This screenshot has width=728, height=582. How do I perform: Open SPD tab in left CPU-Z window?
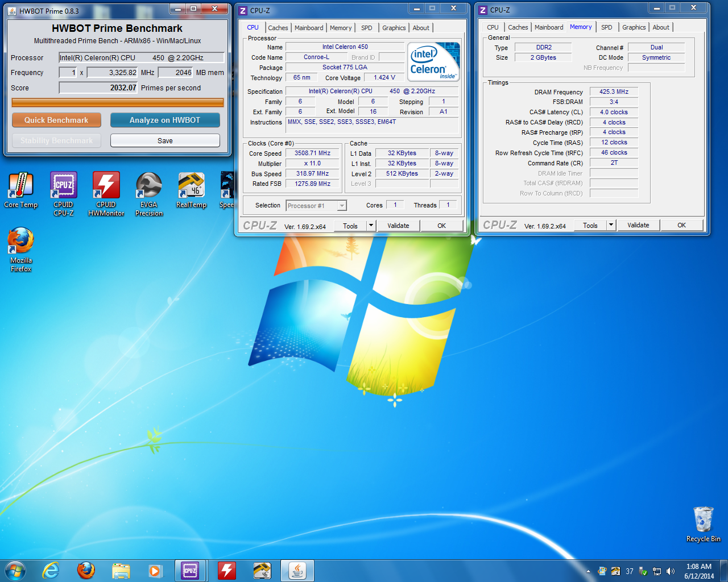point(367,28)
